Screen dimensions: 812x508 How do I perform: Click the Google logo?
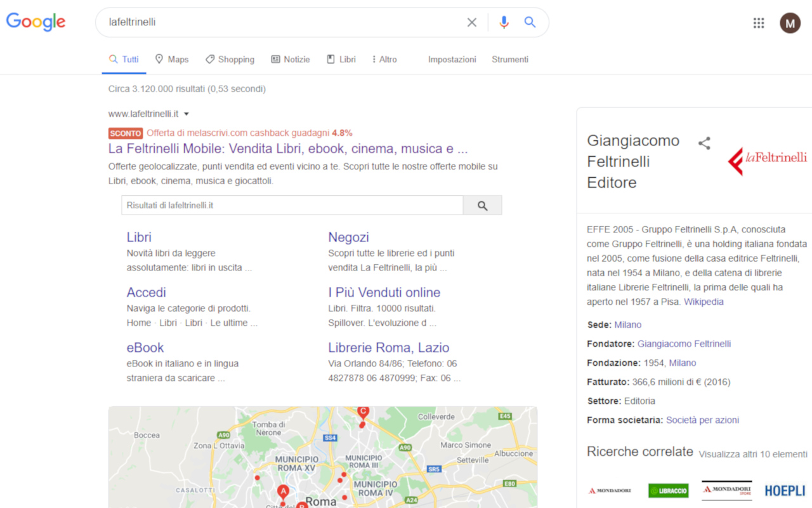[36, 22]
